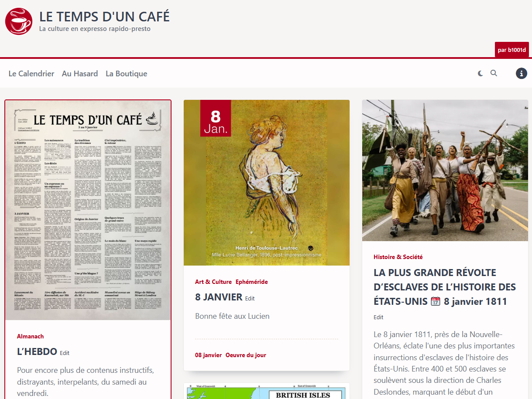Select the Art & Culture category
The width and height of the screenshot is (532, 399).
213,282
